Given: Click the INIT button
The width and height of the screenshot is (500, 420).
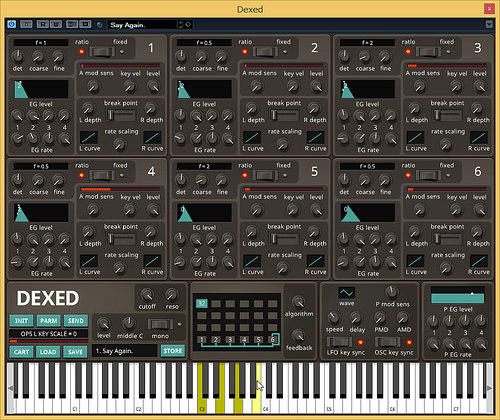Looking at the screenshot, I should (21, 321).
